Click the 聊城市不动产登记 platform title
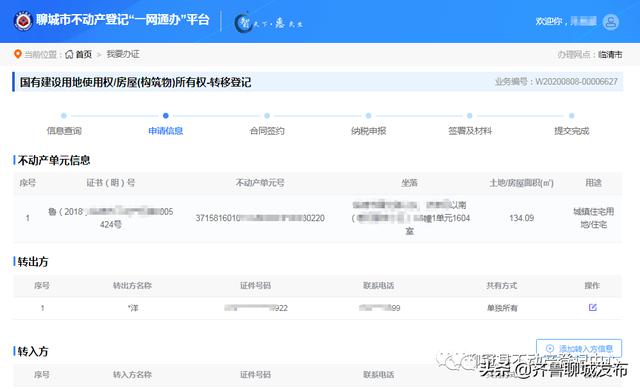The width and height of the screenshot is (640, 389). 122,20
